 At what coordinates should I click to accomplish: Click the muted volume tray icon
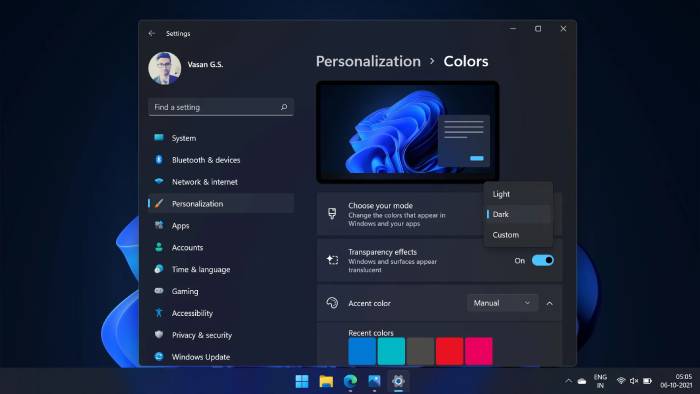634,381
